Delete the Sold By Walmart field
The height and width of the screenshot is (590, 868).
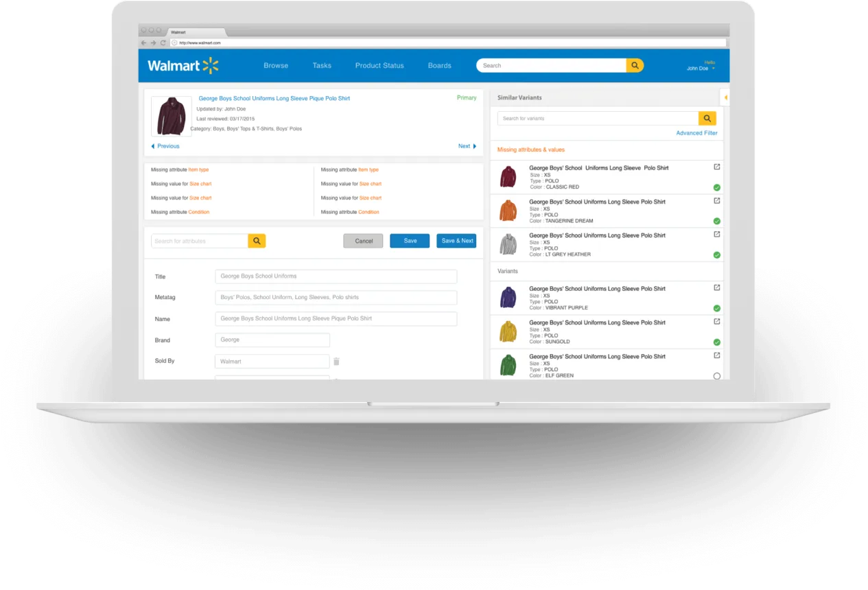click(336, 362)
